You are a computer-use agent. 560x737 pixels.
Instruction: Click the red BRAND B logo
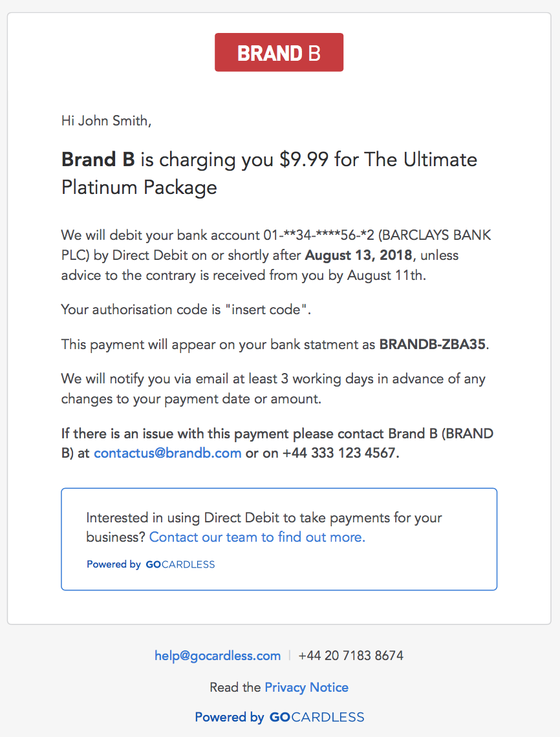279,52
